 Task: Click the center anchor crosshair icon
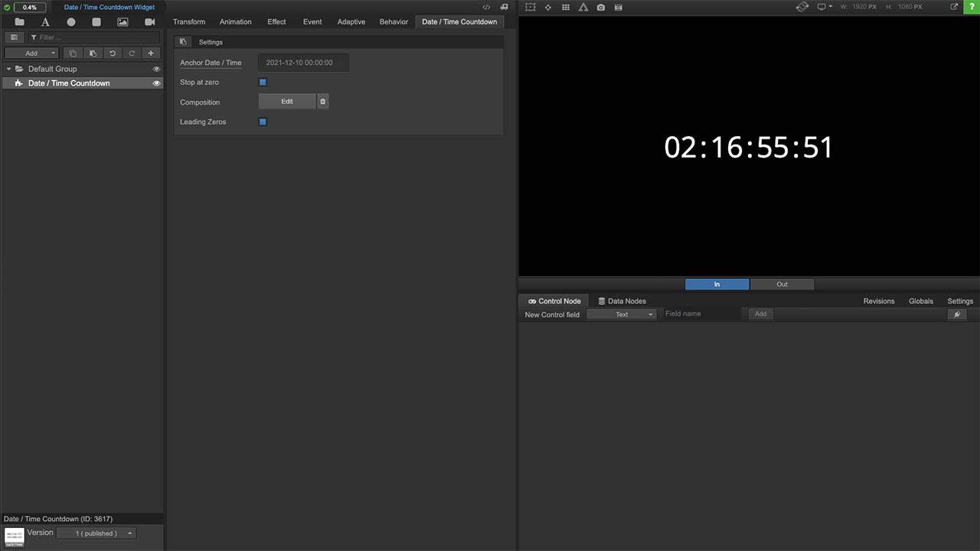pos(547,7)
